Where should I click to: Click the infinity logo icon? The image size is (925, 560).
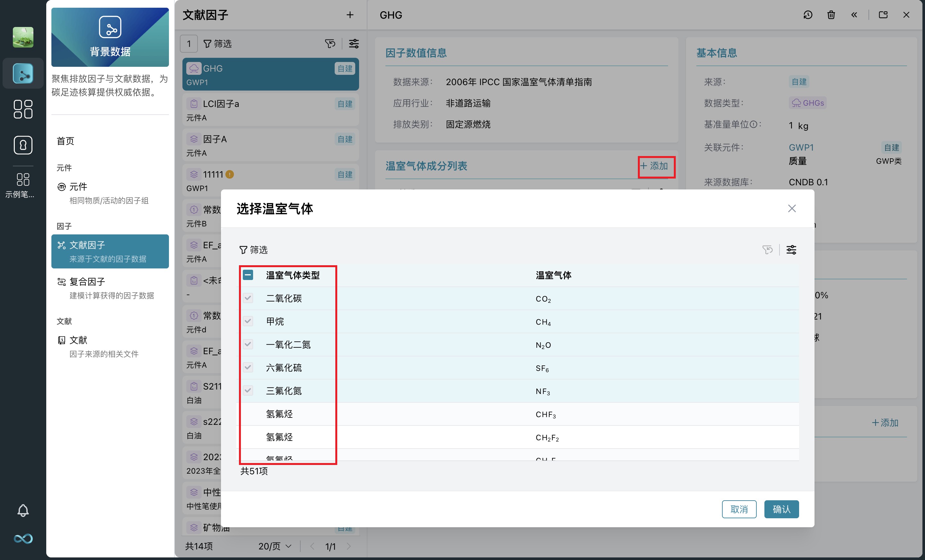click(23, 539)
